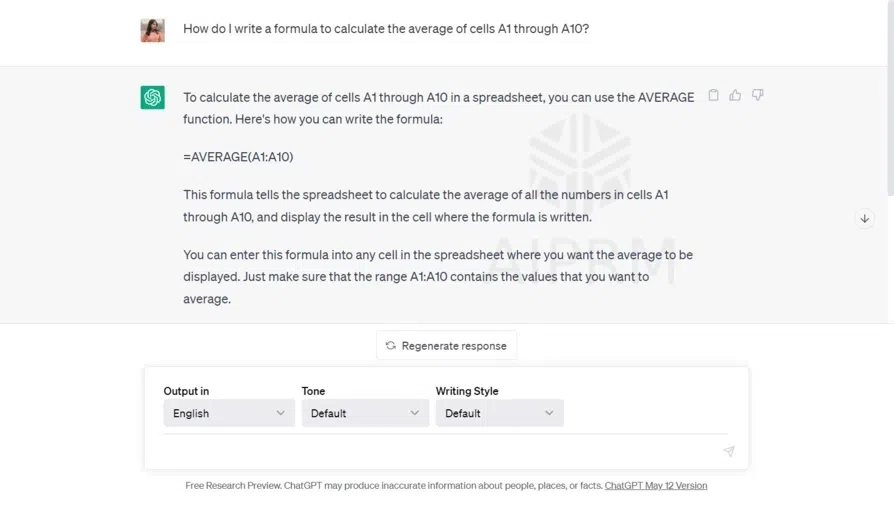
Task: Click the 'Output in' label
Action: (186, 391)
